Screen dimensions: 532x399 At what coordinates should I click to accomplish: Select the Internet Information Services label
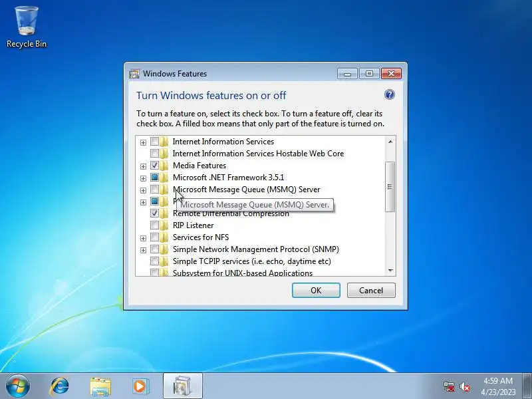223,142
